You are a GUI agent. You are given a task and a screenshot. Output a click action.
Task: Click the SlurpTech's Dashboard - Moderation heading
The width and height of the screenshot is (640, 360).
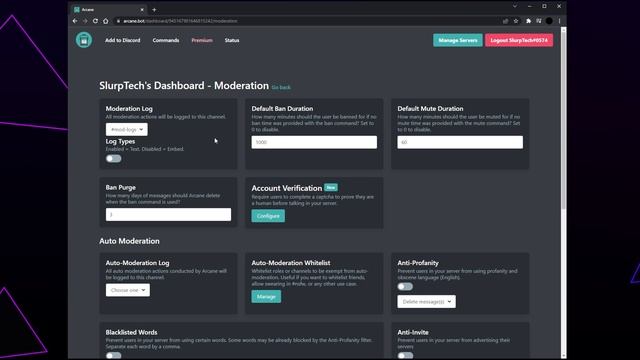coord(184,86)
